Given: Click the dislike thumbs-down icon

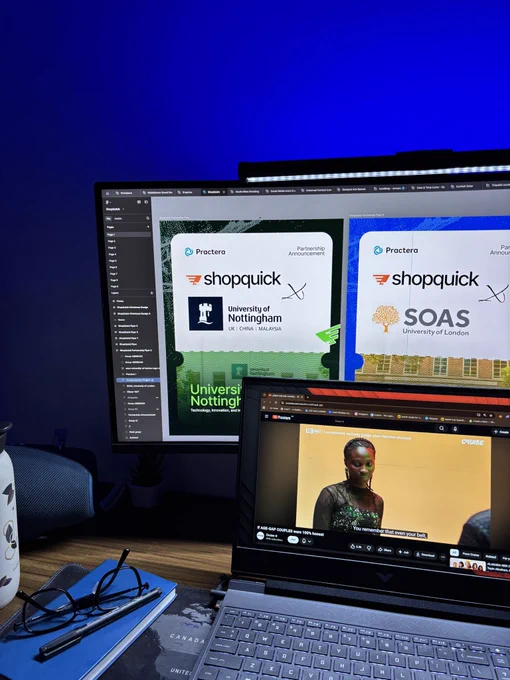Looking at the screenshot, I should pyautogui.click(x=369, y=548).
